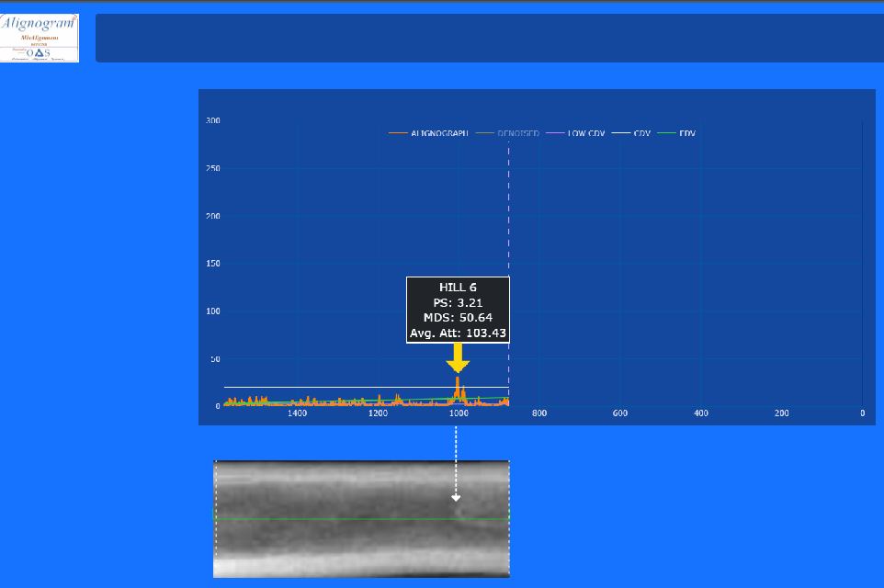
Task: Click the x-axis label 200
Action: [x=781, y=413]
